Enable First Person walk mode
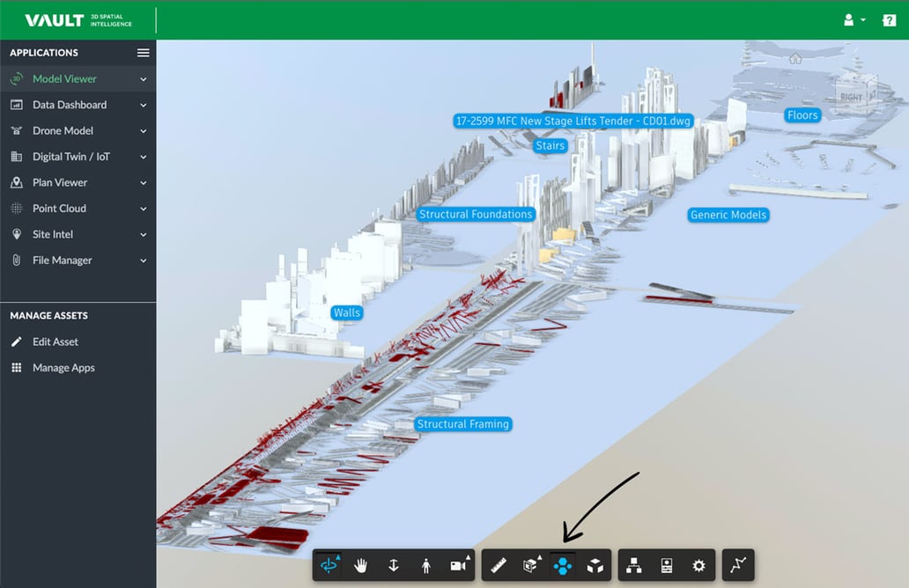909x588 pixels. (x=426, y=565)
